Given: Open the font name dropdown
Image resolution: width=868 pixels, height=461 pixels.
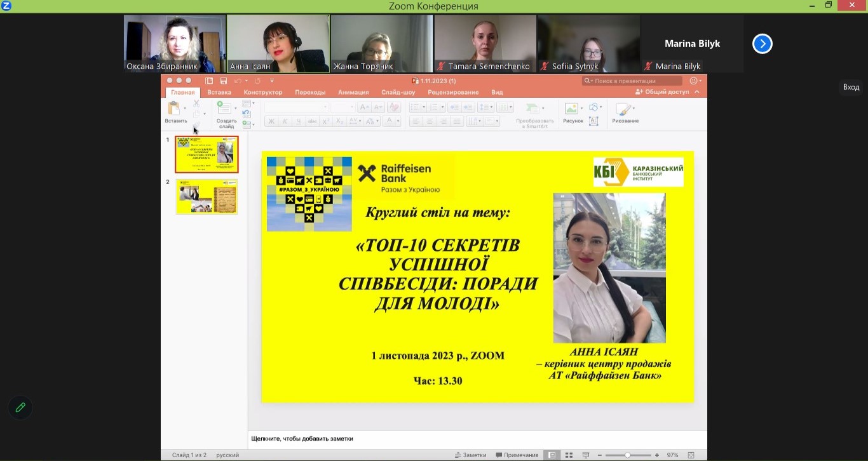Looking at the screenshot, I should [325, 107].
